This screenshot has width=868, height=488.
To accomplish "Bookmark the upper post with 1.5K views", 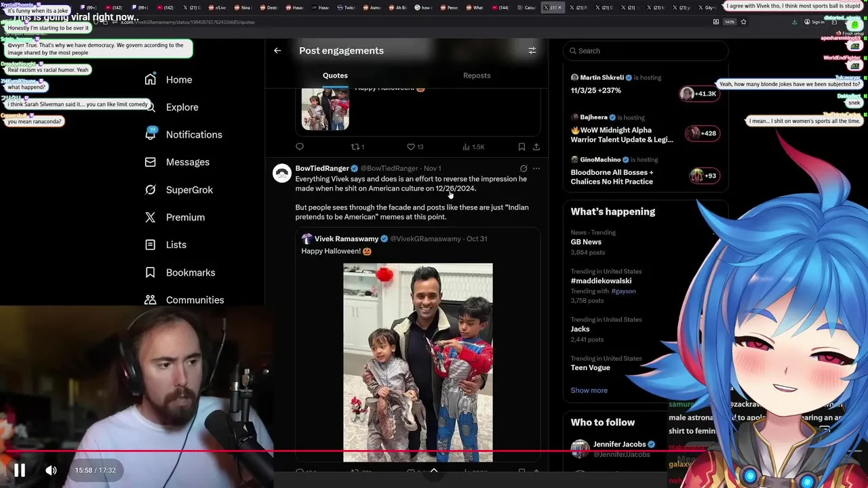I will coord(521,146).
